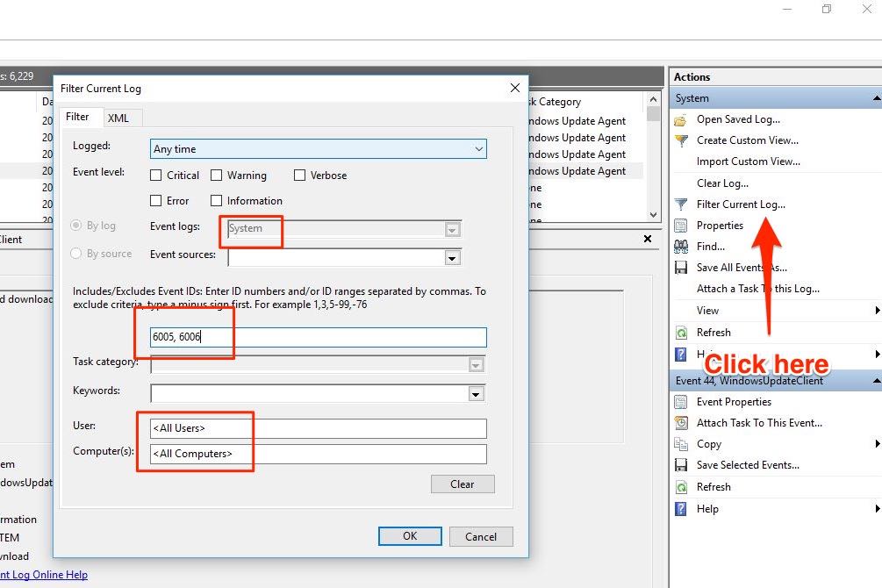The image size is (882, 588).
Task: Open the Keywords dropdown
Action: click(x=476, y=393)
